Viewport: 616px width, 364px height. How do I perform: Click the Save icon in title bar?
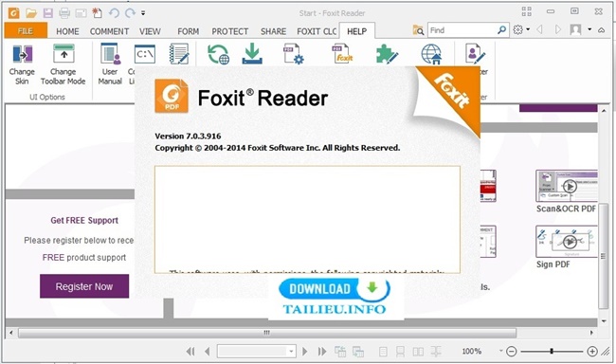[48, 13]
